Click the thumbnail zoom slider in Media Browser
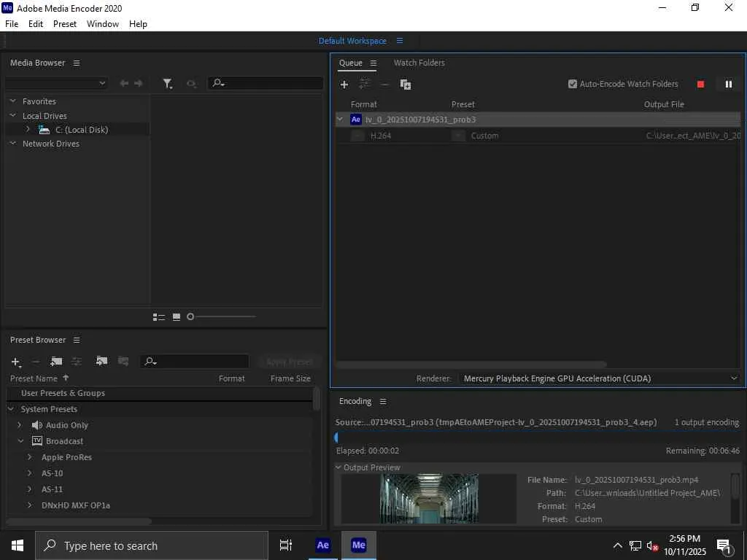The height and width of the screenshot is (560, 747). (x=222, y=316)
